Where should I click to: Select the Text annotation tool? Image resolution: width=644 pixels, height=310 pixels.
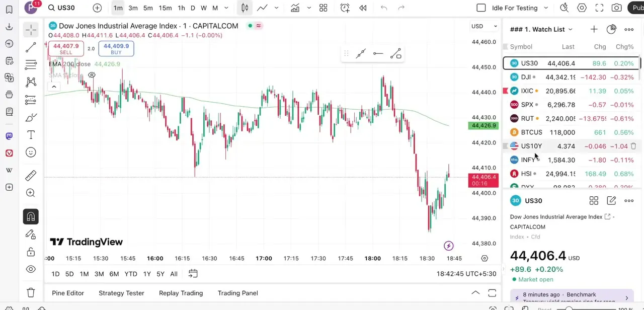coord(31,135)
